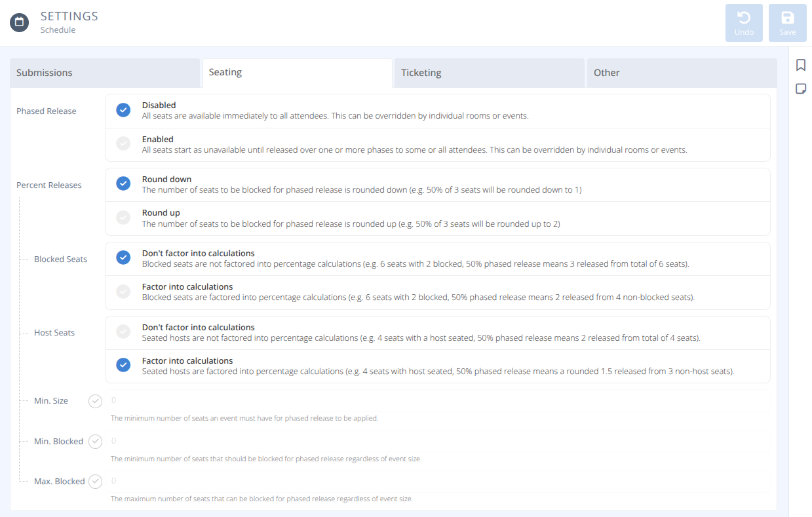Select the Seating tab

[x=296, y=73]
